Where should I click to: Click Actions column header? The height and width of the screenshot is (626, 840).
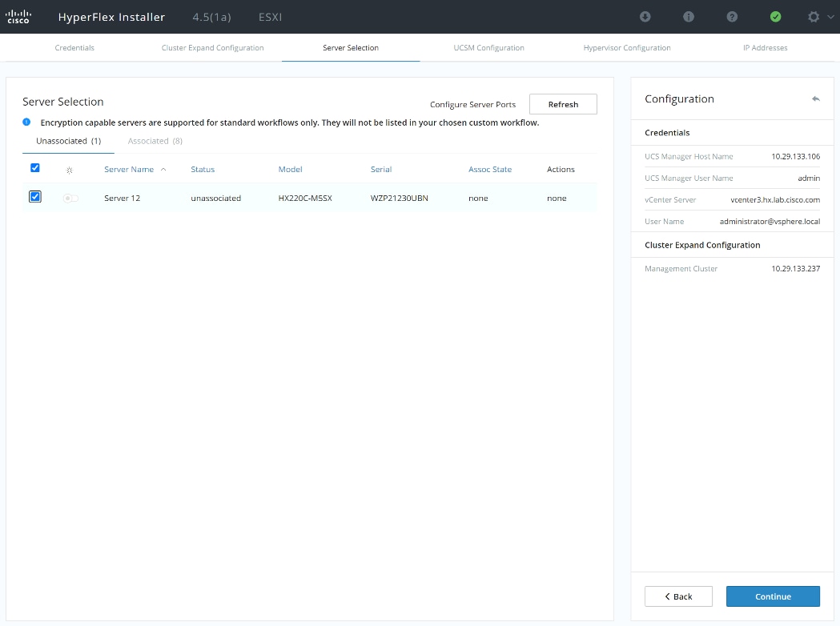coord(561,169)
